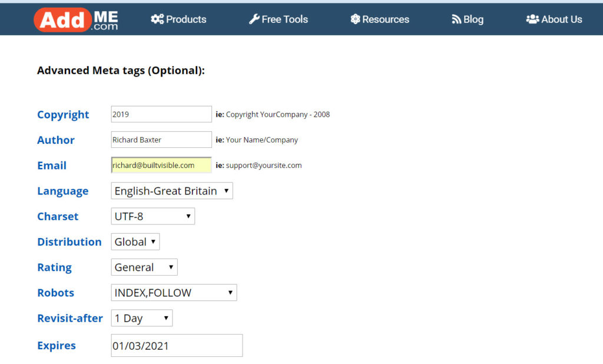
Task: Open the Revisit-after dropdown
Action: [x=141, y=317]
